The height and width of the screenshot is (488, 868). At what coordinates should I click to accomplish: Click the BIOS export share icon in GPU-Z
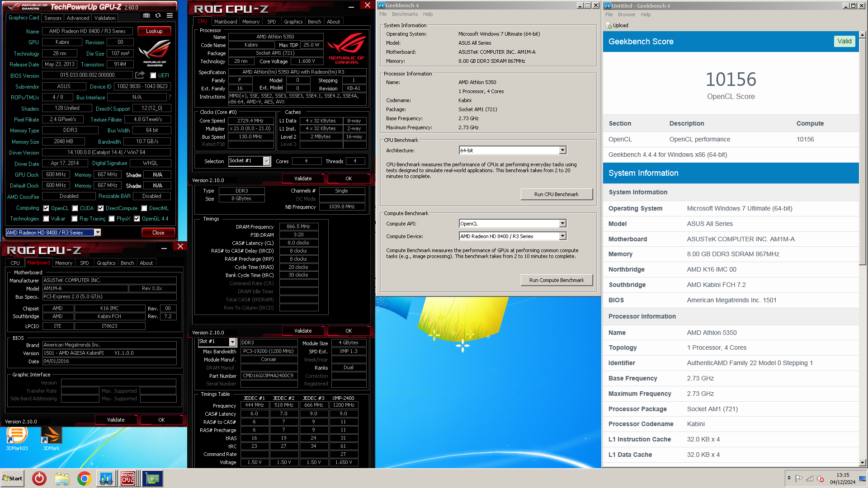pyautogui.click(x=140, y=75)
